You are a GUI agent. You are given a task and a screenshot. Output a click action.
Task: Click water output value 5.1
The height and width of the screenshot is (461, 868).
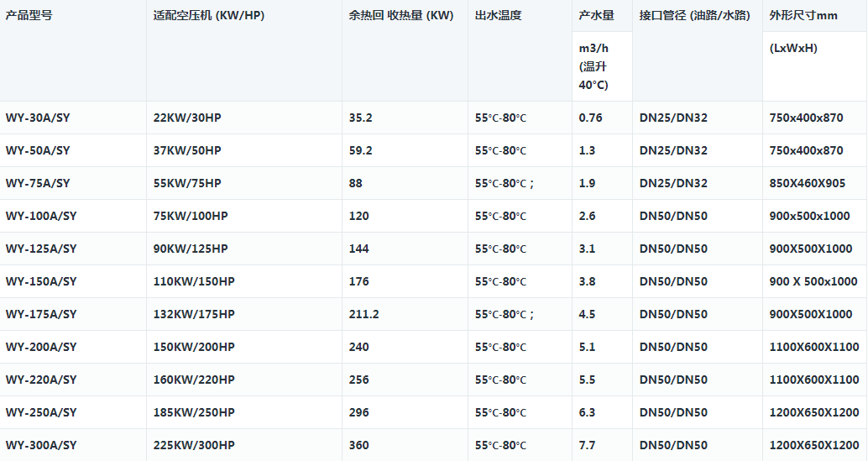pyautogui.click(x=587, y=347)
